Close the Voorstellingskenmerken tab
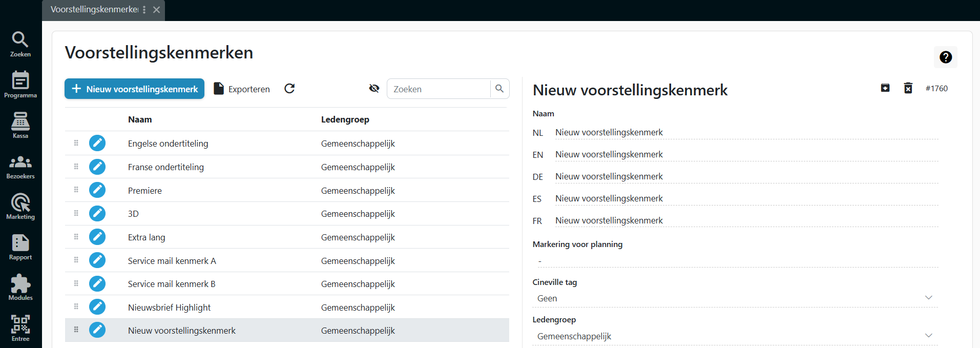This screenshot has width=980, height=348. click(x=157, y=10)
